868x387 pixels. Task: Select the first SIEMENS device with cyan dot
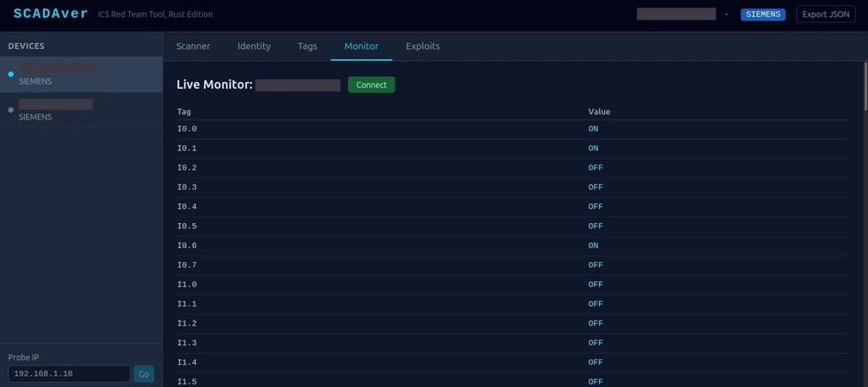tap(81, 75)
